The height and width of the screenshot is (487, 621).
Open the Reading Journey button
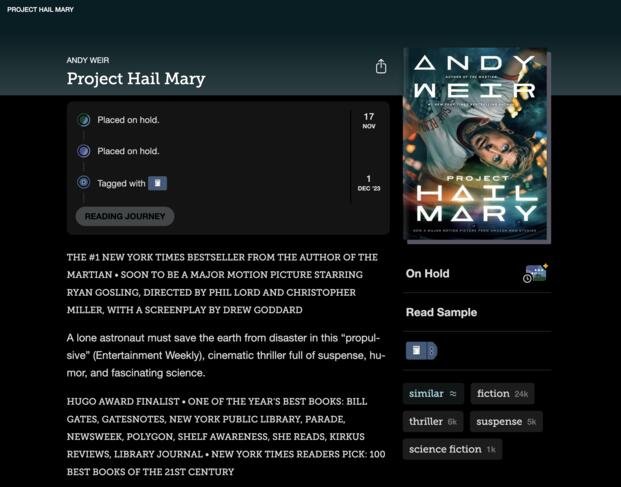tap(125, 216)
